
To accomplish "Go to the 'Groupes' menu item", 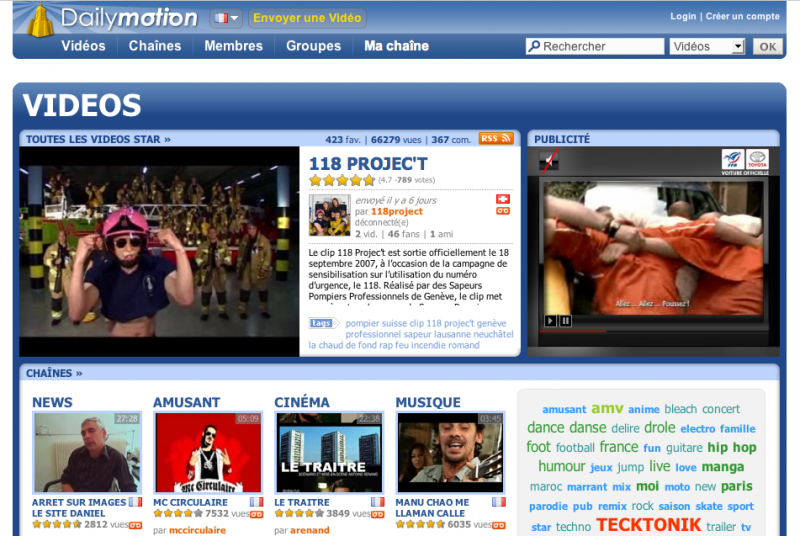I will pyautogui.click(x=313, y=46).
